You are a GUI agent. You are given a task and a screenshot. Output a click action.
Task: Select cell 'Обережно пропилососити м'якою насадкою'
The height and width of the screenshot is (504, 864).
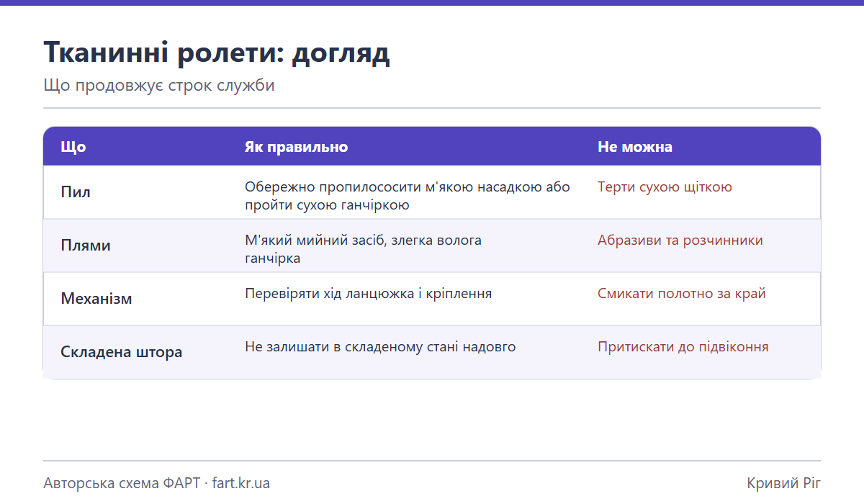coord(408,196)
